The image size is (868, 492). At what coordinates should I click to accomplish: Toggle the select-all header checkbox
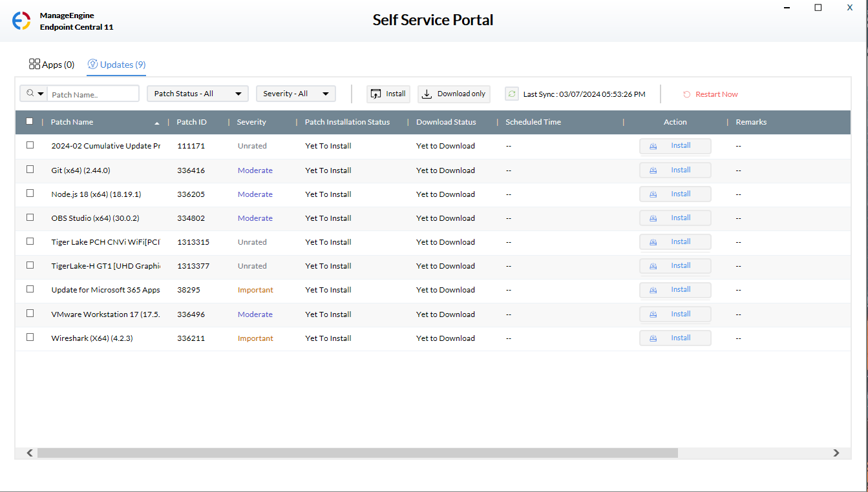pos(30,121)
